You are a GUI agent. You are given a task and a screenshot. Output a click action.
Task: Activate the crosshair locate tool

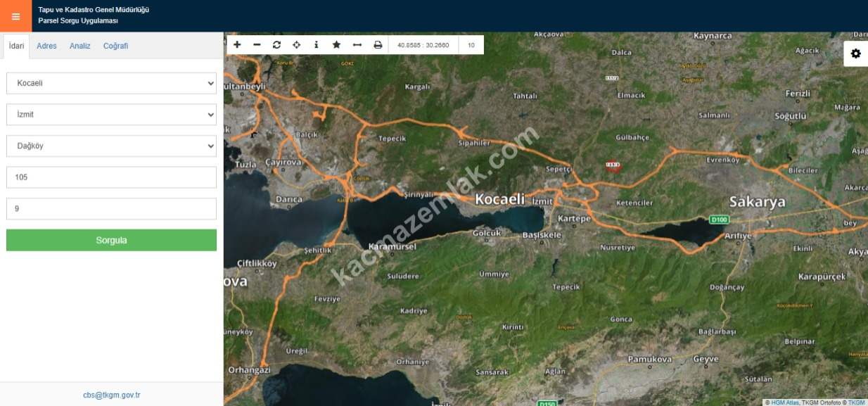point(296,45)
